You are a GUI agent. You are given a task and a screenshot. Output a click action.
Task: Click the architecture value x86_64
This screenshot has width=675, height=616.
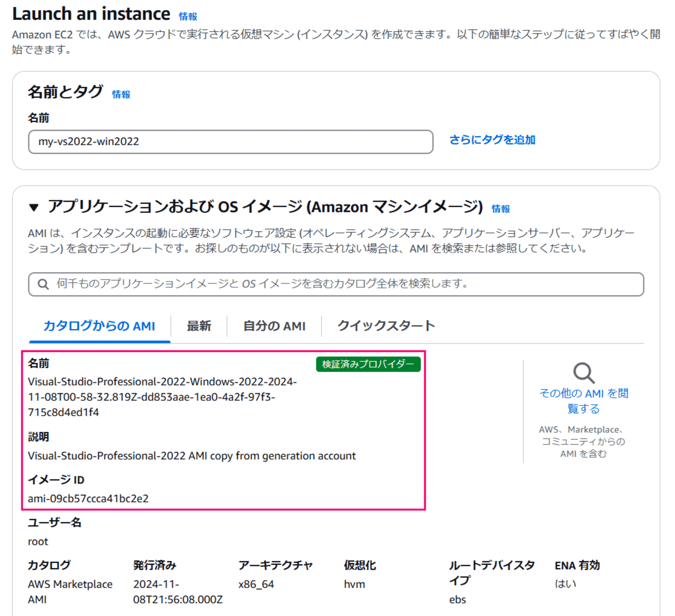point(256,584)
